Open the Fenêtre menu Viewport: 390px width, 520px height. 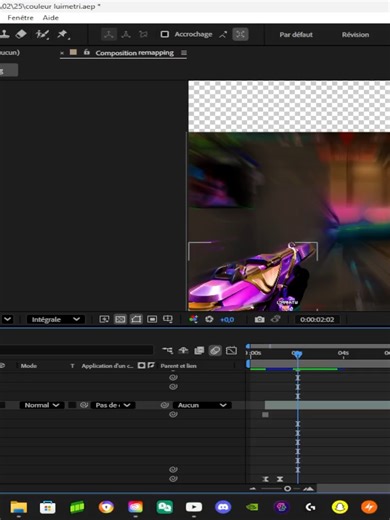(20, 18)
